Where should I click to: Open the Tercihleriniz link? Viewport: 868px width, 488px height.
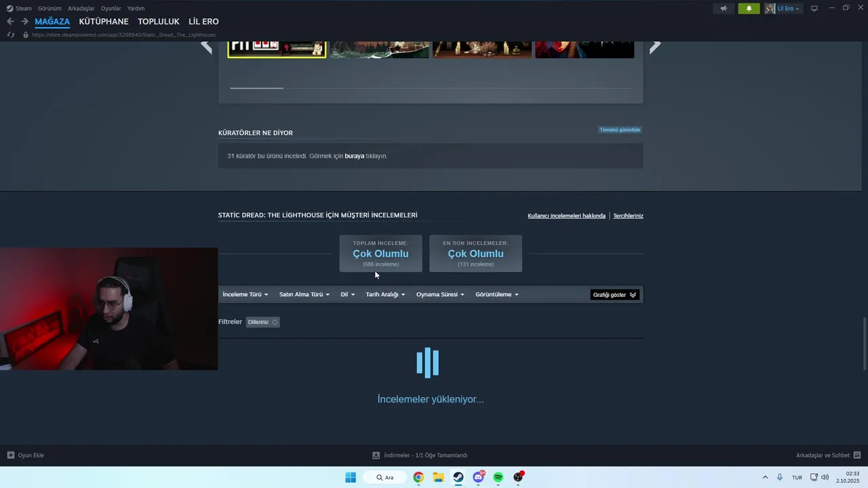click(628, 216)
